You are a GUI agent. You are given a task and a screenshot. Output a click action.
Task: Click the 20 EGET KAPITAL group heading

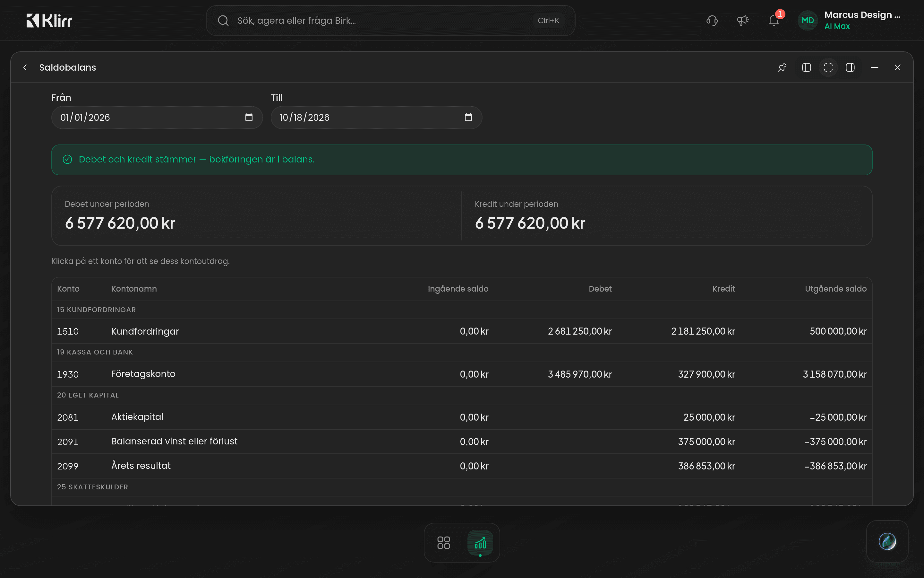(x=88, y=395)
